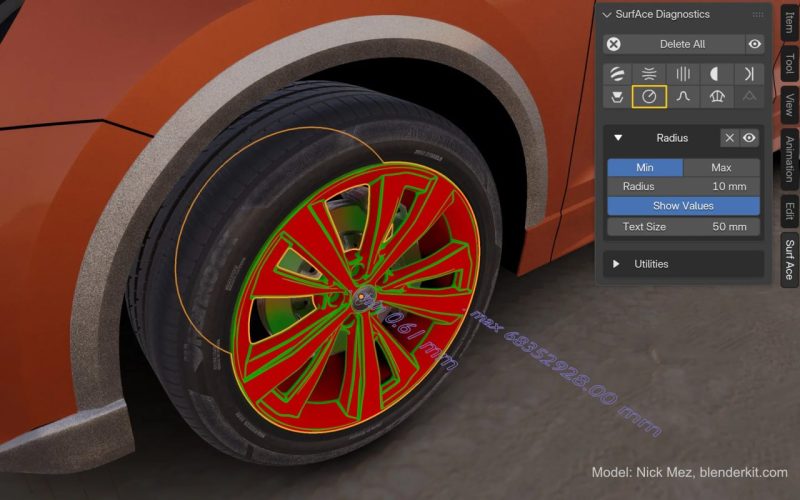
Task: Expand the Utilities section
Action: click(x=617, y=264)
